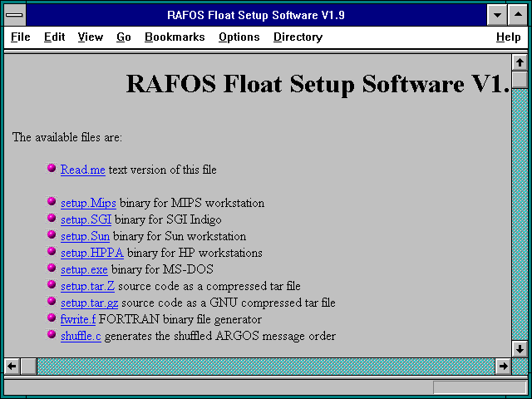Open the File menu
Screen dimensions: 532x399
click(x=20, y=37)
